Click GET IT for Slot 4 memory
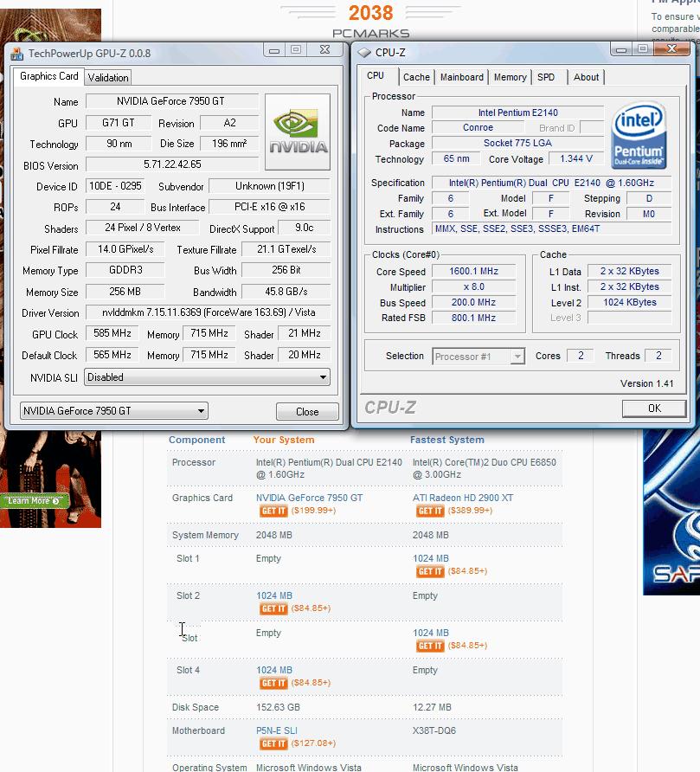The height and width of the screenshot is (772, 700). [x=273, y=683]
